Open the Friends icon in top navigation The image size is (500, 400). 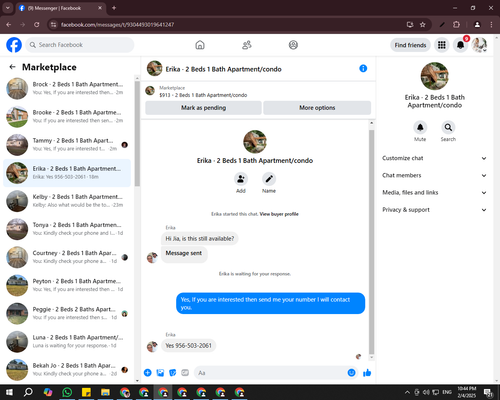247,45
